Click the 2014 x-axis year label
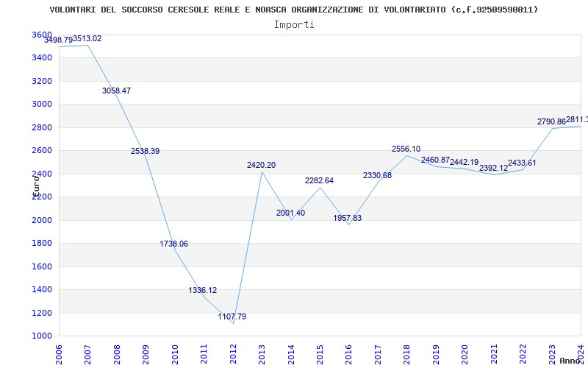Viewport: 588px width, 368px height. (291, 355)
